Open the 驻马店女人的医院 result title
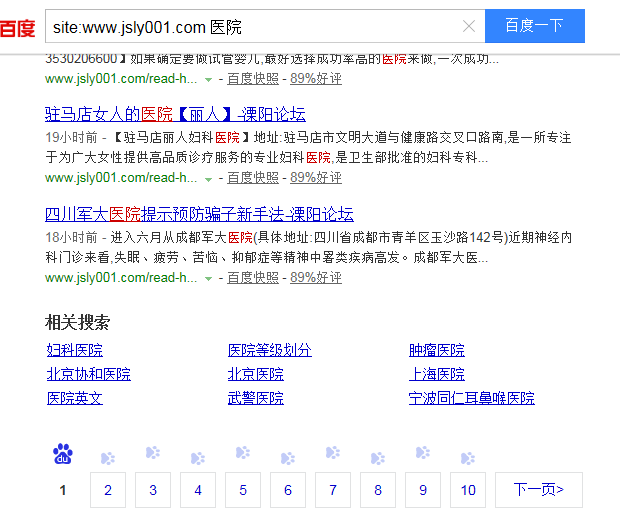The height and width of the screenshot is (530, 620). (x=175, y=114)
